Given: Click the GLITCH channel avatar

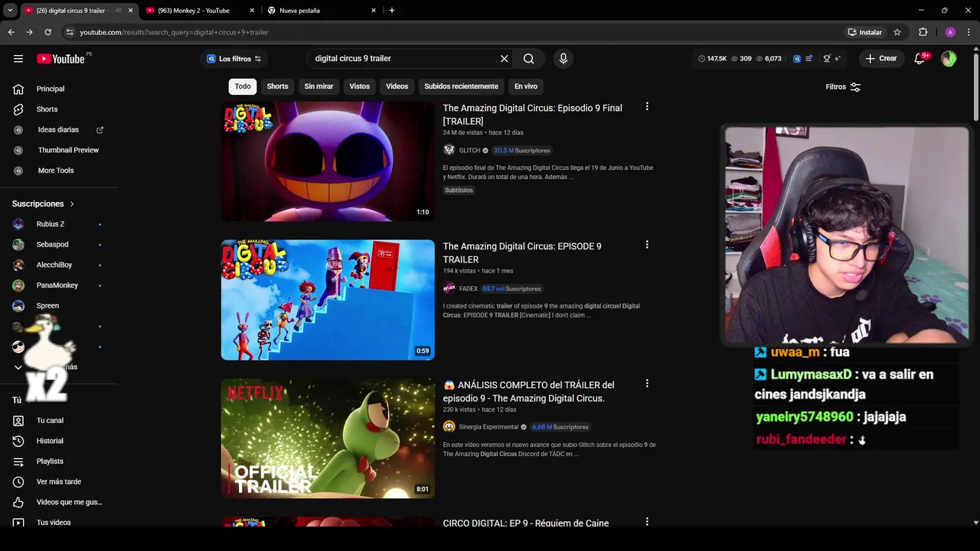Looking at the screenshot, I should coord(449,150).
